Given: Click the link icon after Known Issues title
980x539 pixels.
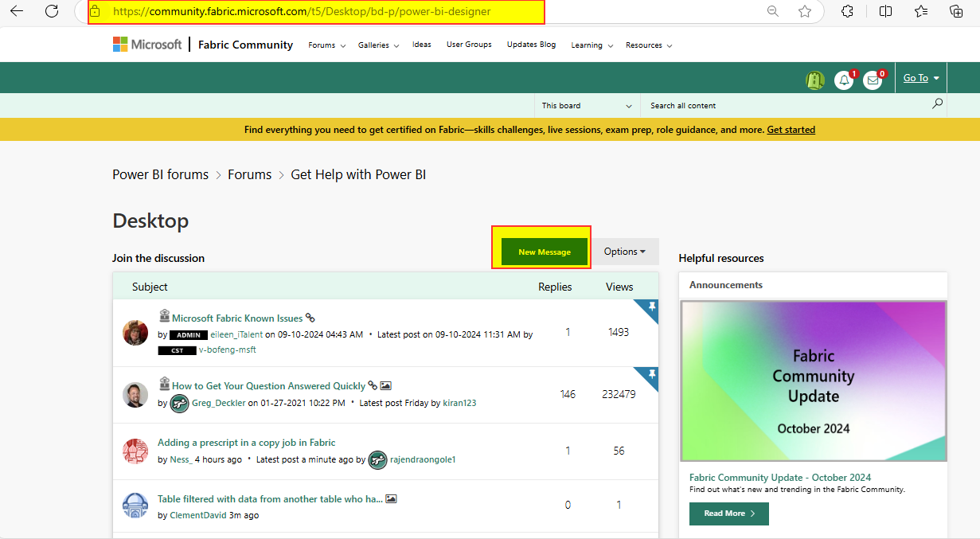Looking at the screenshot, I should pyautogui.click(x=310, y=317).
